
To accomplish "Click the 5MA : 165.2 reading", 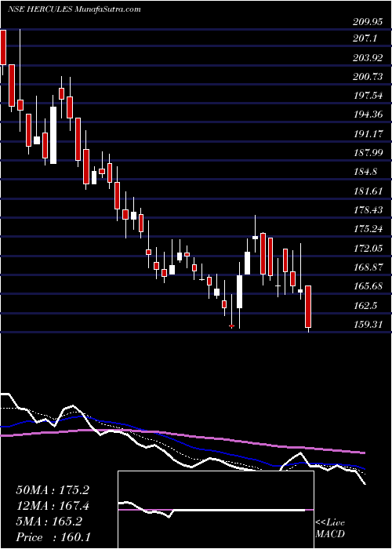I will [49, 522].
